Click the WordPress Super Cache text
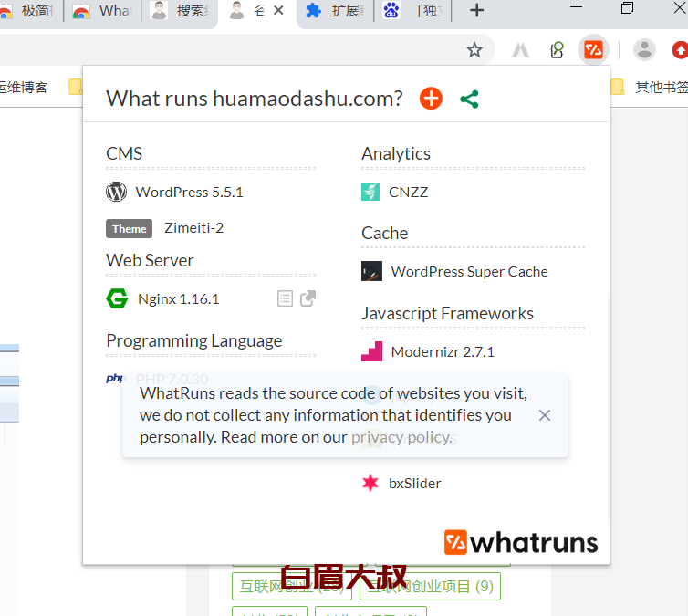Image resolution: width=688 pixels, height=616 pixels. click(470, 272)
